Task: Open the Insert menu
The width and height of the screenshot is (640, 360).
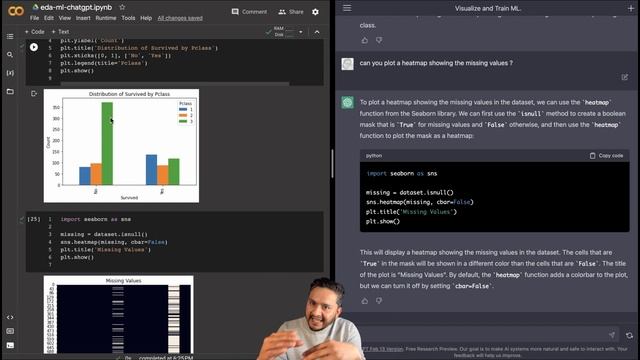Action: click(x=83, y=18)
